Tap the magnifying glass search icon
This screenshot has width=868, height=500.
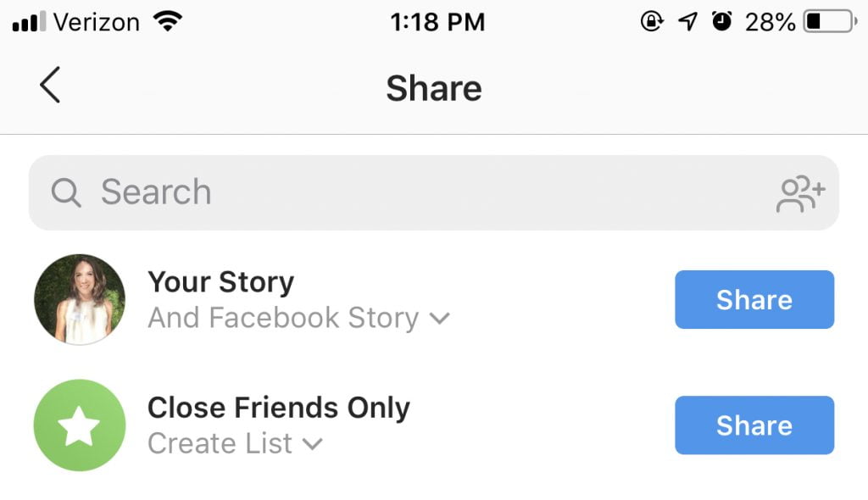pos(66,192)
